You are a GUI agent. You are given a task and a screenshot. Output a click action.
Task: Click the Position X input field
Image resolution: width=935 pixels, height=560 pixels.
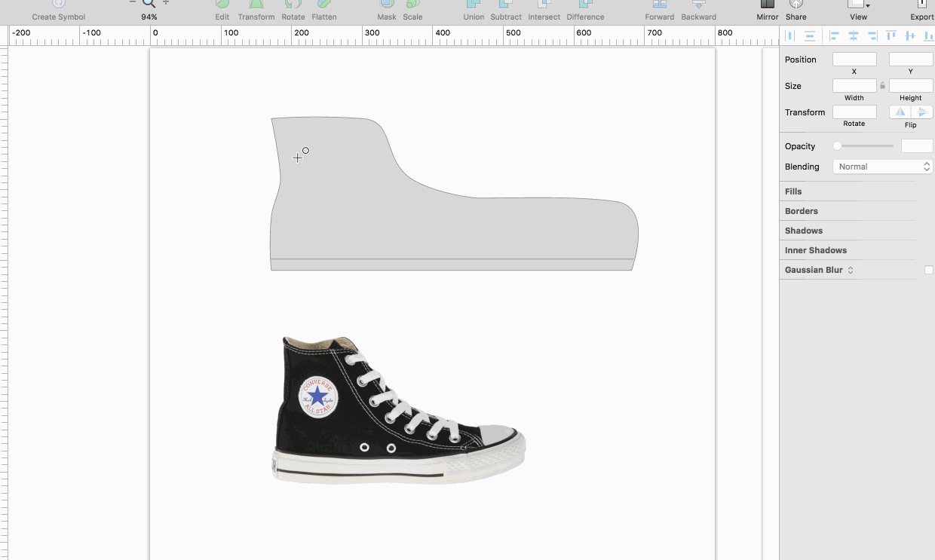click(x=854, y=59)
